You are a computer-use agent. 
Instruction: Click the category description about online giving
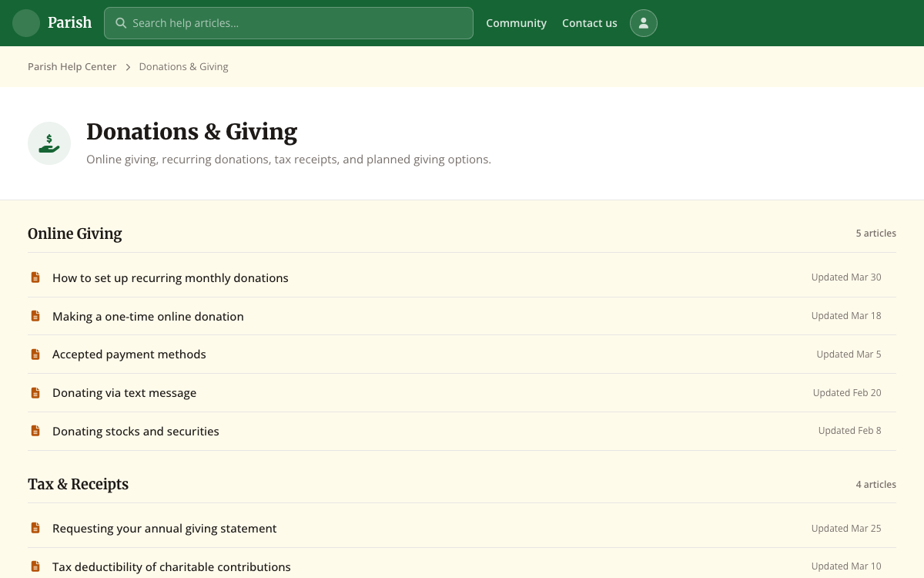pos(289,160)
